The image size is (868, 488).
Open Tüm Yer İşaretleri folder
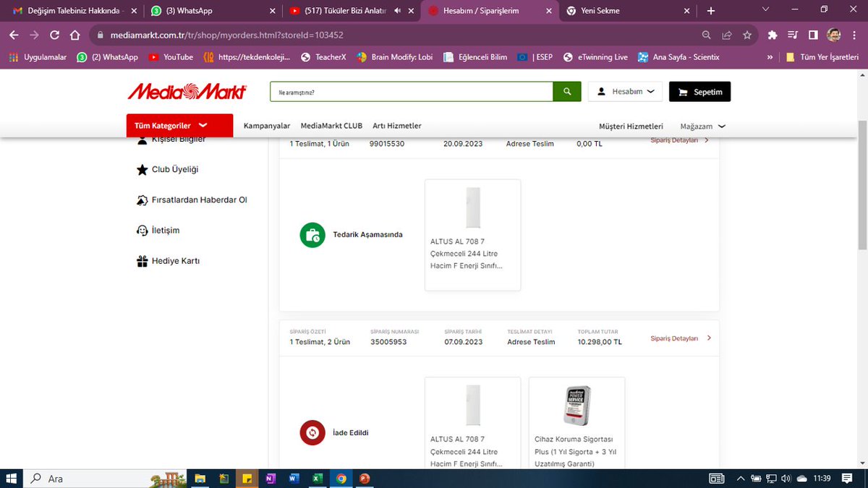(822, 57)
